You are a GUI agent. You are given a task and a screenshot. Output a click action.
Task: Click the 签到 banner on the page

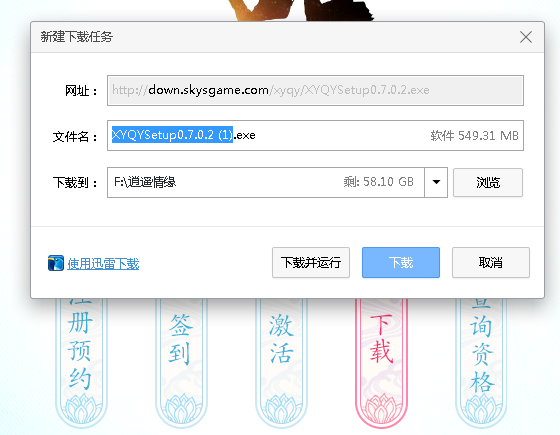coord(181,362)
